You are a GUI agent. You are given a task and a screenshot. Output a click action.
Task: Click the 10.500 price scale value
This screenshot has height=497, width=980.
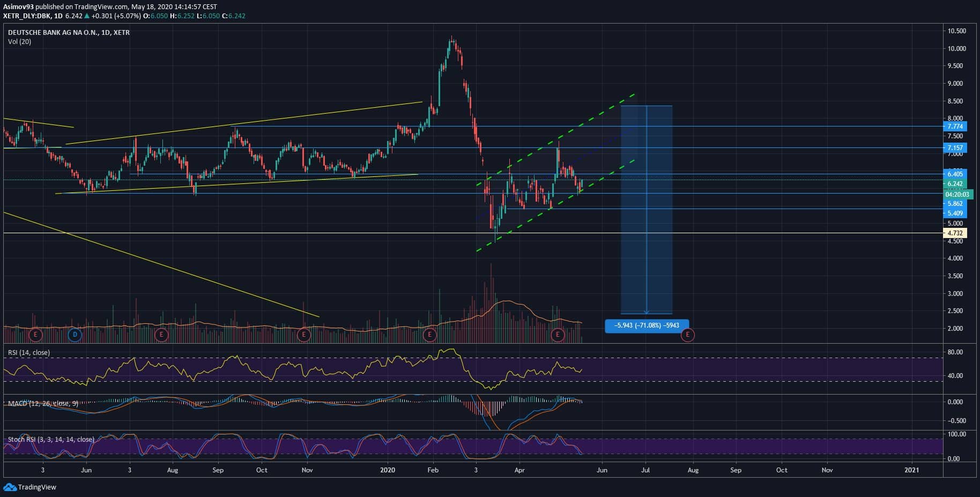coord(956,31)
